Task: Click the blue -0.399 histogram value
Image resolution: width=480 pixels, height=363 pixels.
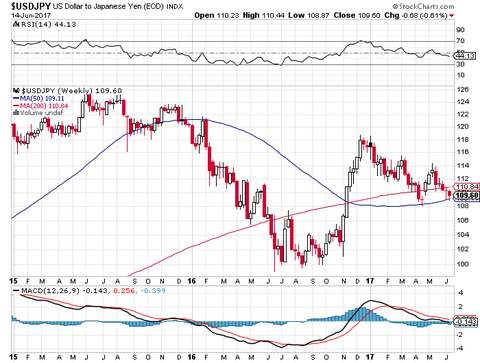Action: click(153, 291)
